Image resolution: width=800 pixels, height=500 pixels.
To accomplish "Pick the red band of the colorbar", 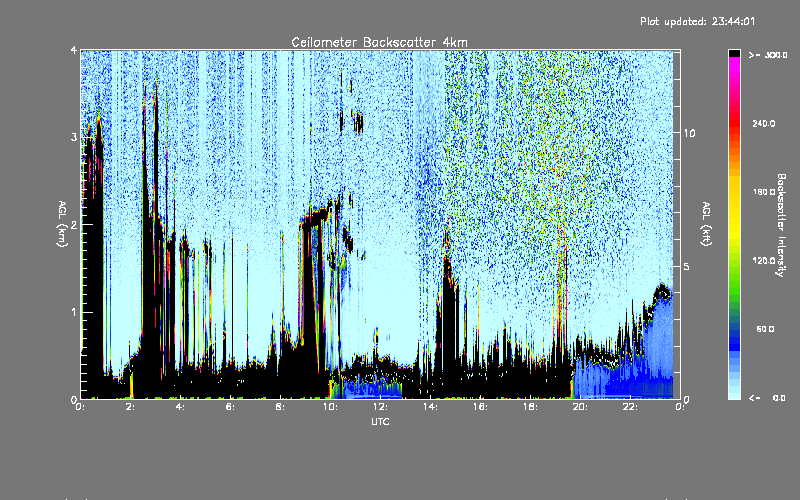I will 734,125.
